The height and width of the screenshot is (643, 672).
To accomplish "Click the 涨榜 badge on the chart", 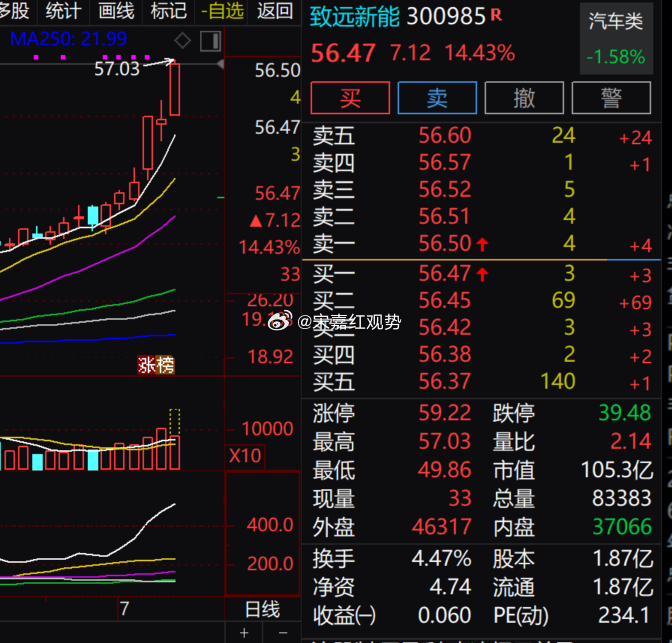I will (x=156, y=365).
